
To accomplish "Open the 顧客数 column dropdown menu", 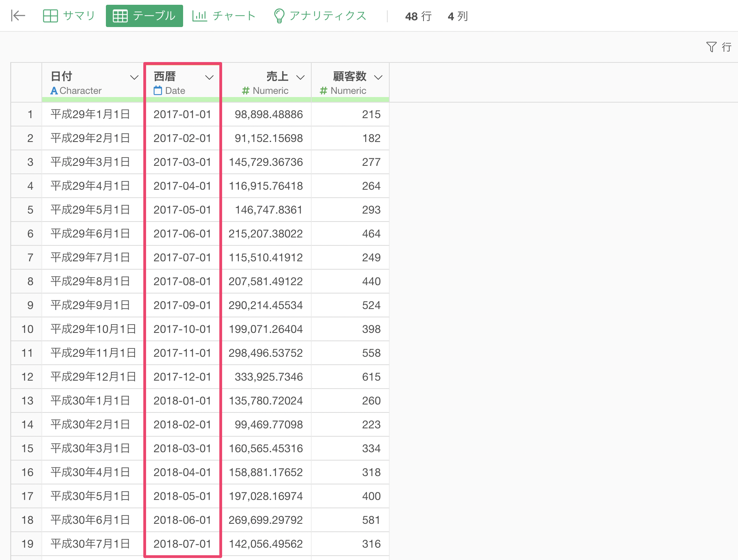I will pyautogui.click(x=378, y=77).
